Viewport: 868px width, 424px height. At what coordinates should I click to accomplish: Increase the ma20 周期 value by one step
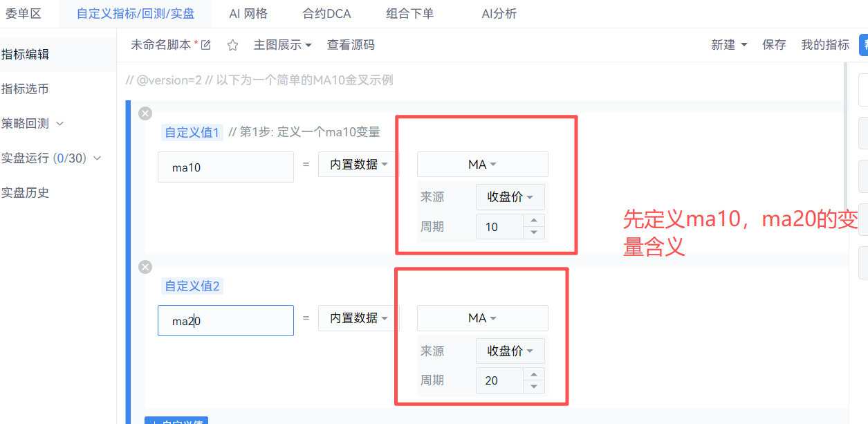[533, 375]
